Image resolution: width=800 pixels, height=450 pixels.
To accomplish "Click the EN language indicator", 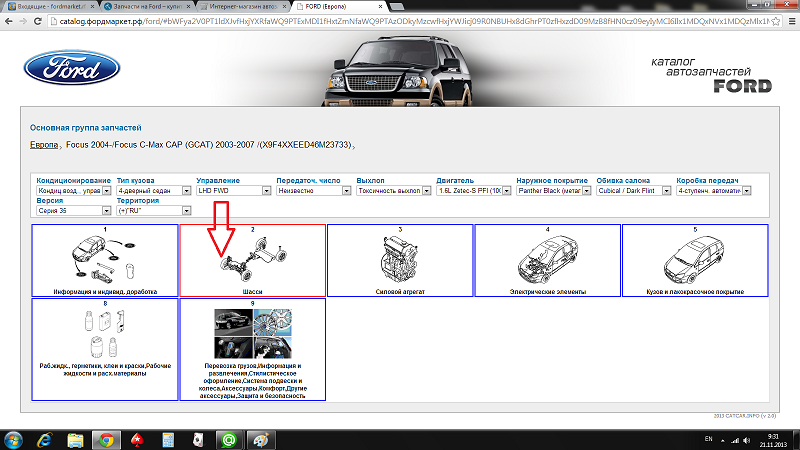I will [x=708, y=439].
